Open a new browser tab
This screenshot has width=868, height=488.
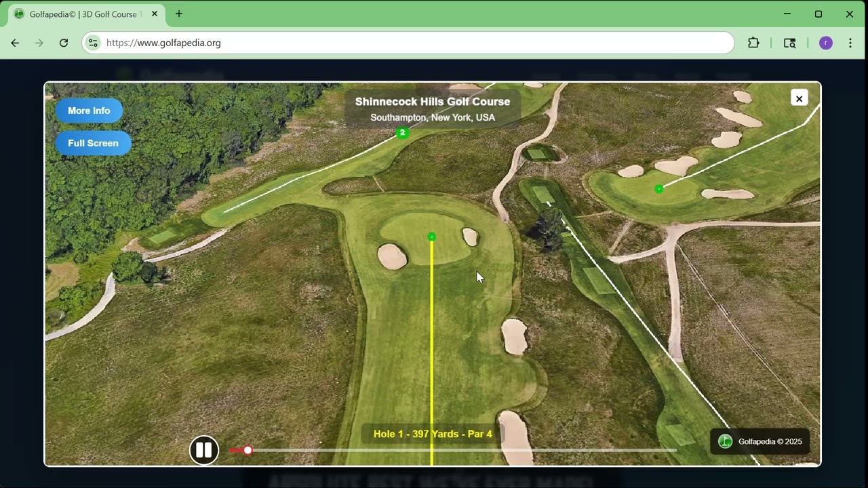pos(179,14)
